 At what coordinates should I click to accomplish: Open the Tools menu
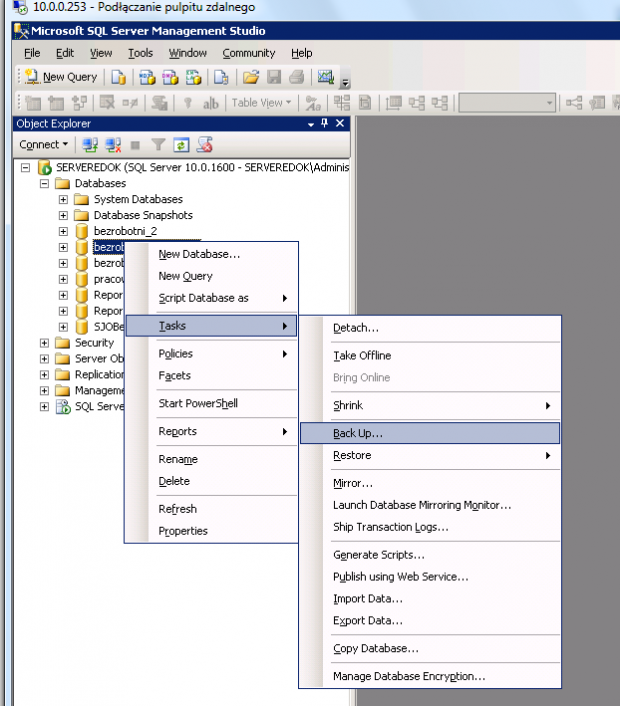coord(140,53)
